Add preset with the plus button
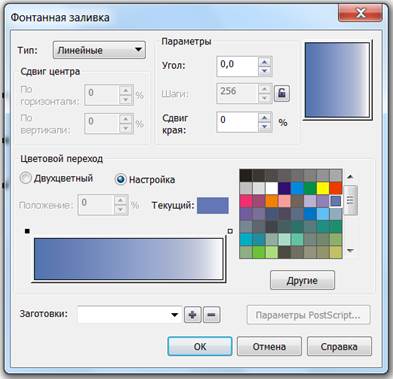Screen dimensions: 393x379 193,315
